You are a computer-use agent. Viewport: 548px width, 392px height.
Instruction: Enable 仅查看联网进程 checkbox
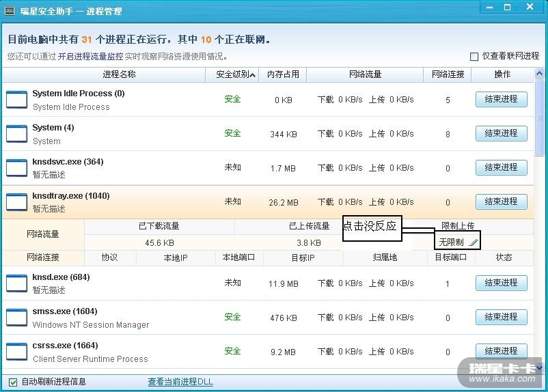pyautogui.click(x=474, y=56)
